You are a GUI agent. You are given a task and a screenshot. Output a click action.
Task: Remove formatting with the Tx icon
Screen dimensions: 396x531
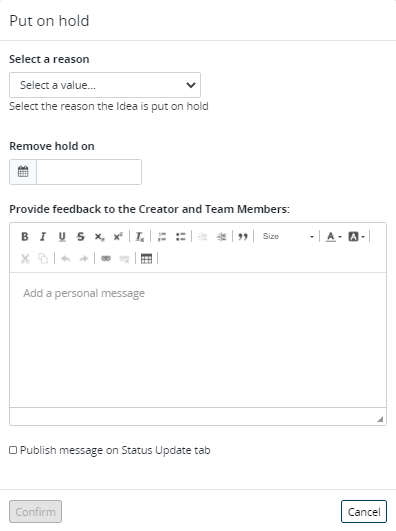tap(140, 236)
